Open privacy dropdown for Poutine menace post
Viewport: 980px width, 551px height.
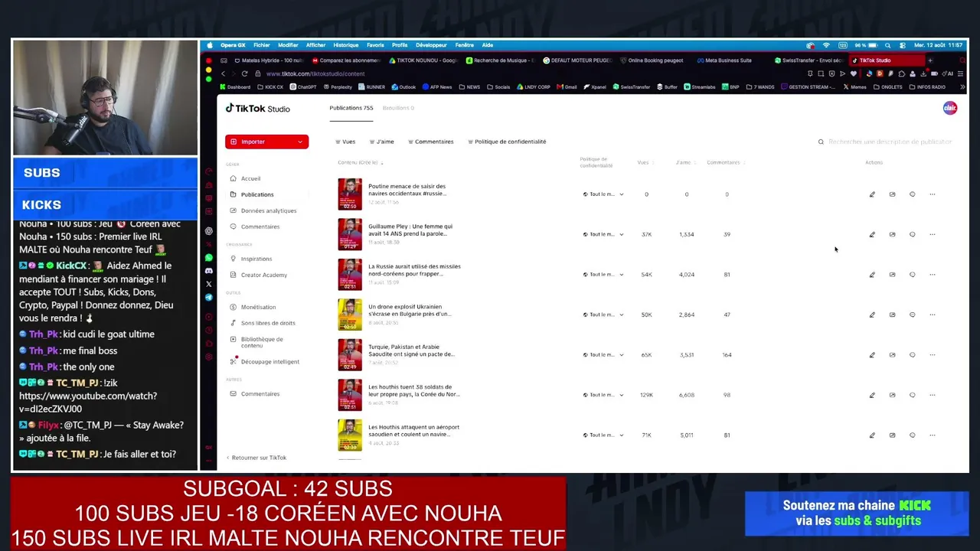[x=603, y=194]
